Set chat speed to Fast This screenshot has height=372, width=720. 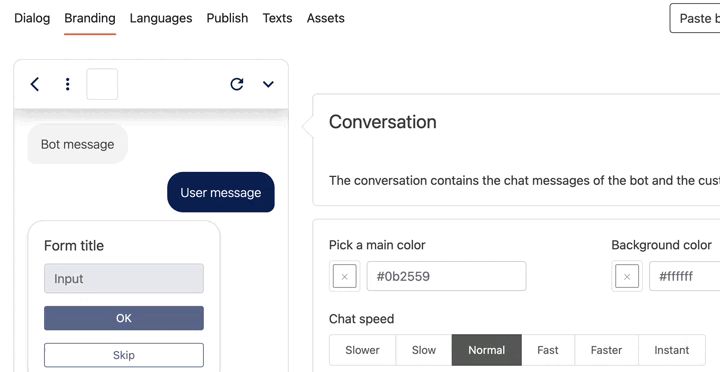pyautogui.click(x=548, y=350)
